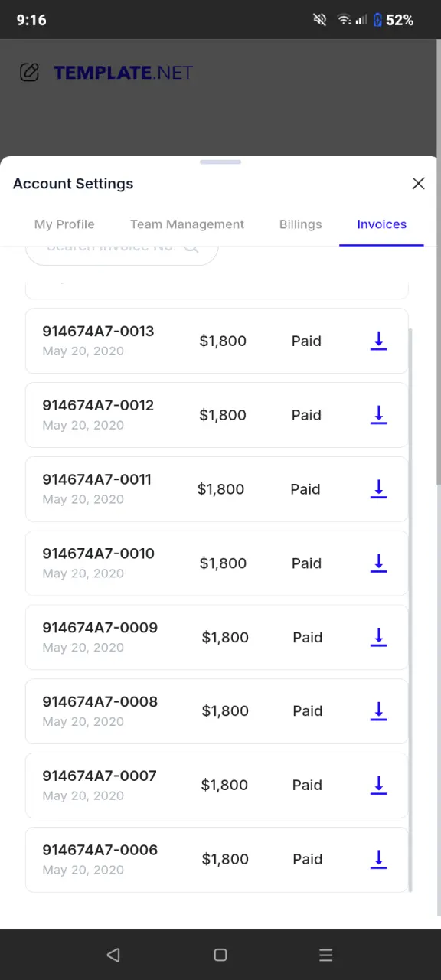Go to the Billings tab
This screenshot has width=441, height=980.
click(300, 224)
